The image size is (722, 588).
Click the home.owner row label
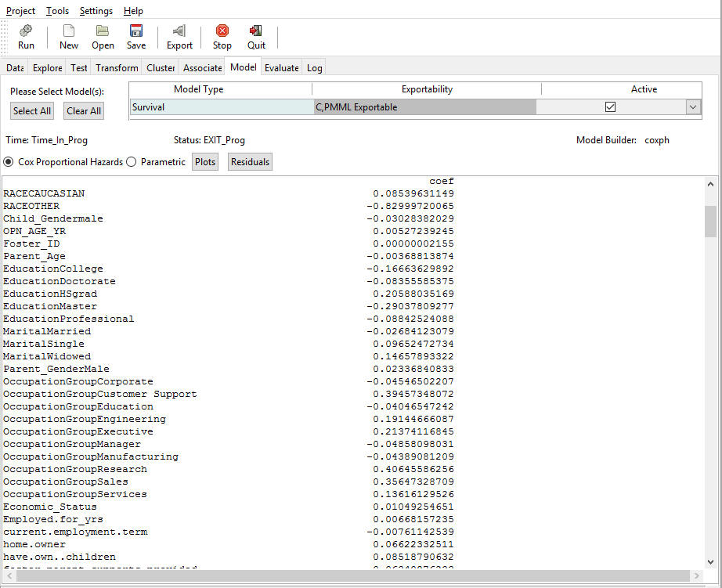(x=34, y=544)
